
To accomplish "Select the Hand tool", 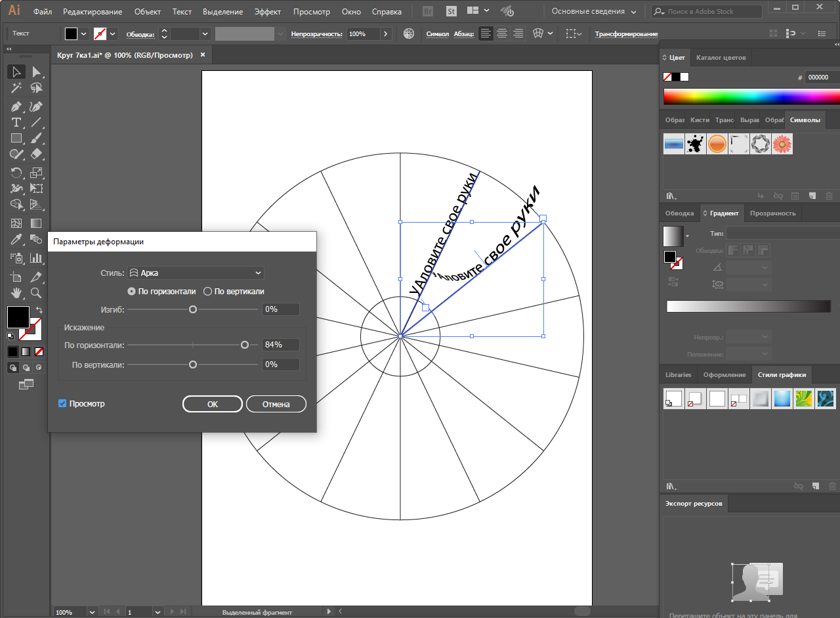I will 16,293.
